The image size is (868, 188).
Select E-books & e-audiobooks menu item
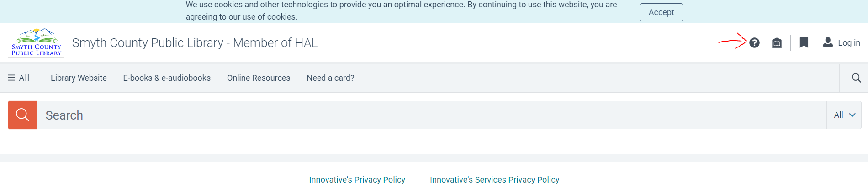(167, 78)
